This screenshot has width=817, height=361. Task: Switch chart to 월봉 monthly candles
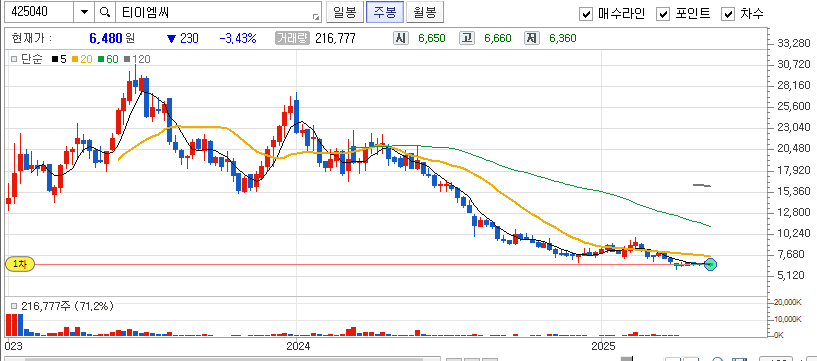[x=425, y=13]
